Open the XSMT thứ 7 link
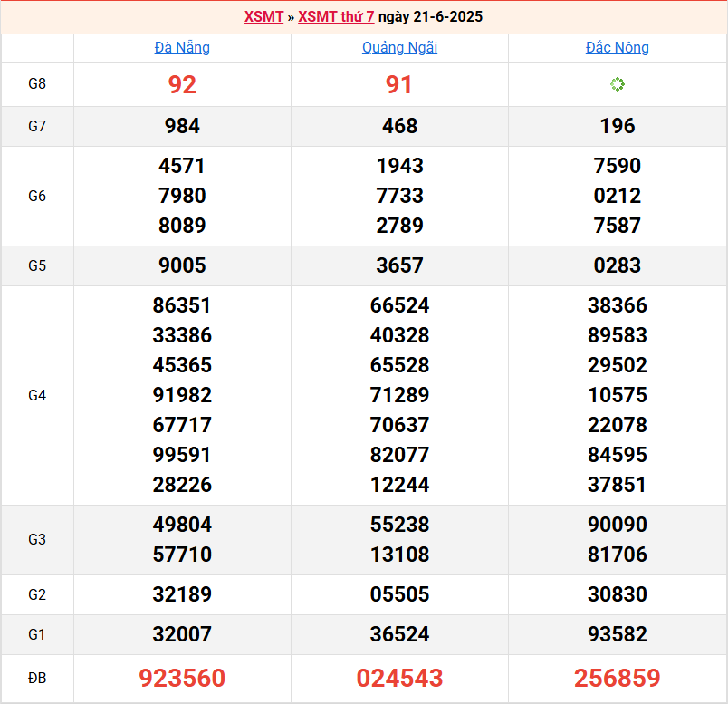The height and width of the screenshot is (704, 728). (336, 16)
